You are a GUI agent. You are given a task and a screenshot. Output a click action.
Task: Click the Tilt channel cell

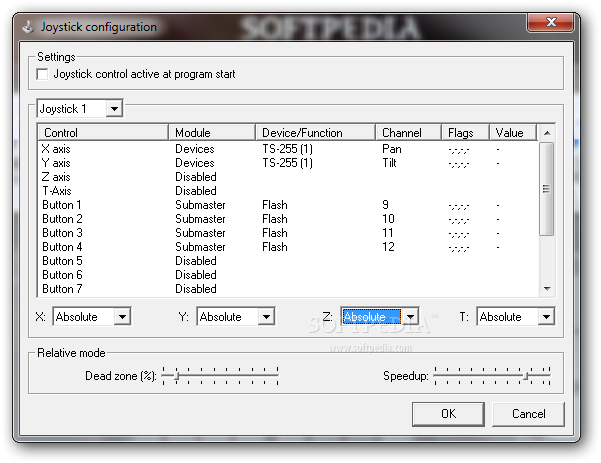pyautogui.click(x=389, y=163)
